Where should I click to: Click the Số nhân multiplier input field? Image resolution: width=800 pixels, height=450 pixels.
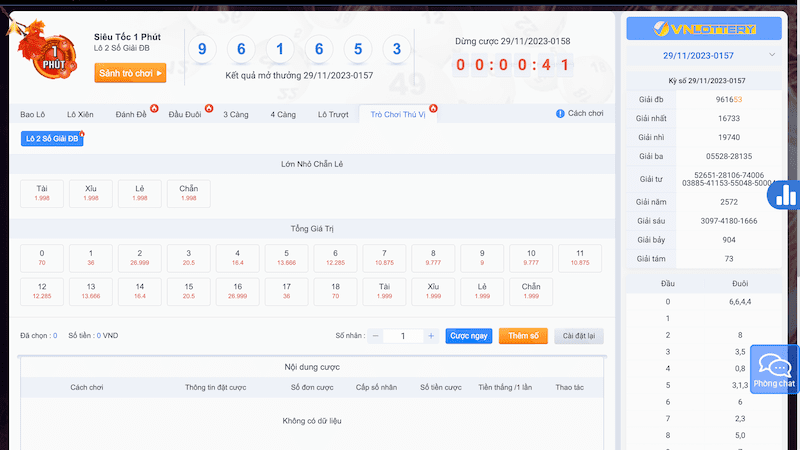pyautogui.click(x=403, y=336)
